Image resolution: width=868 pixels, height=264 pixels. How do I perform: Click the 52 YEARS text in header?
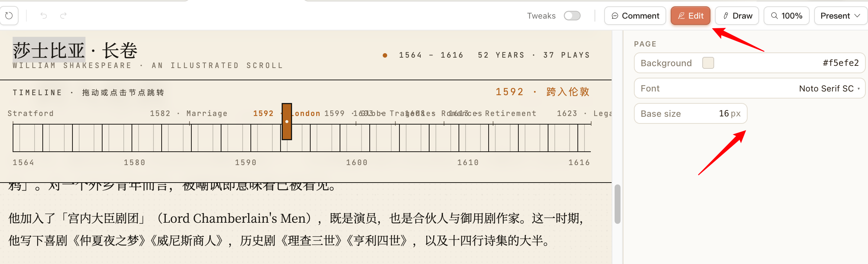(x=501, y=55)
